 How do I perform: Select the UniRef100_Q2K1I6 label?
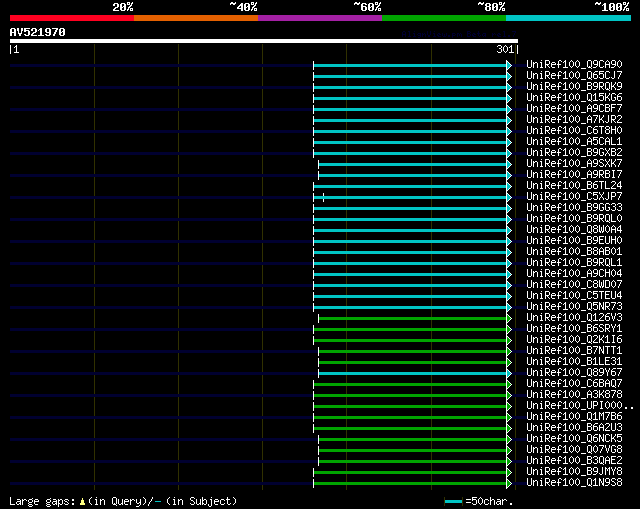click(574, 340)
